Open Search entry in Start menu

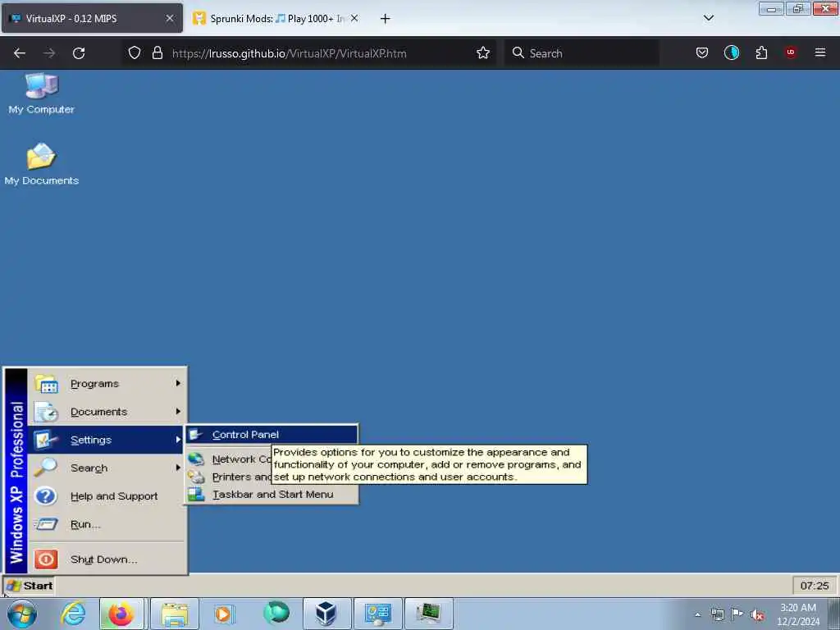107,468
